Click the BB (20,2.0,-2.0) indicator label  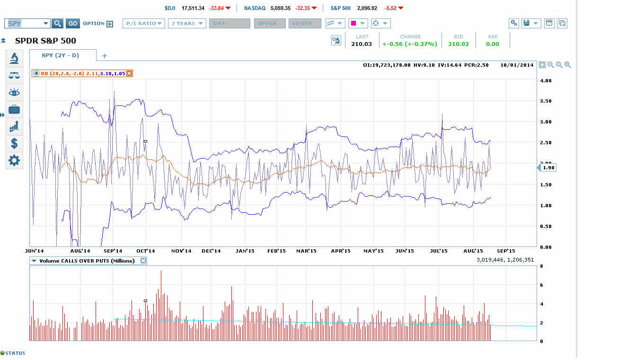[x=63, y=73]
